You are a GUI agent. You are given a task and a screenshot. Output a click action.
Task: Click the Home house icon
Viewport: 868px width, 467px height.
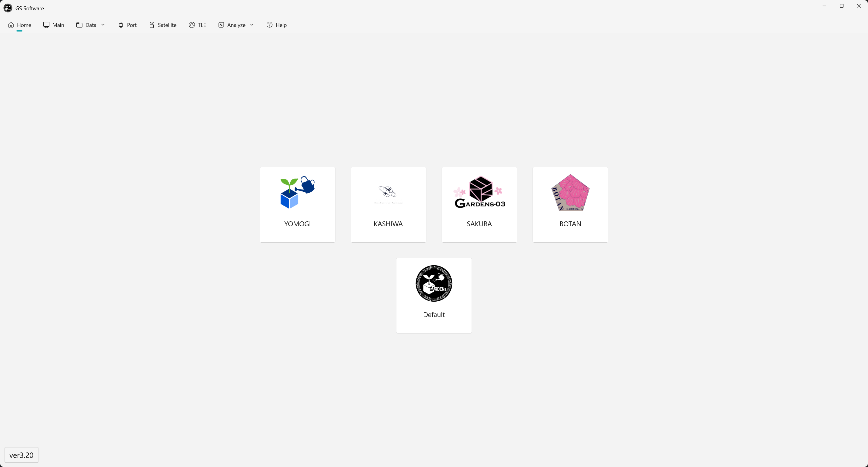click(11, 25)
